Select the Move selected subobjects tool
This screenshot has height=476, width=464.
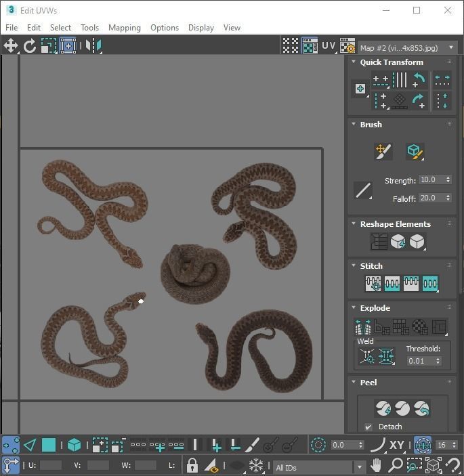(x=11, y=46)
